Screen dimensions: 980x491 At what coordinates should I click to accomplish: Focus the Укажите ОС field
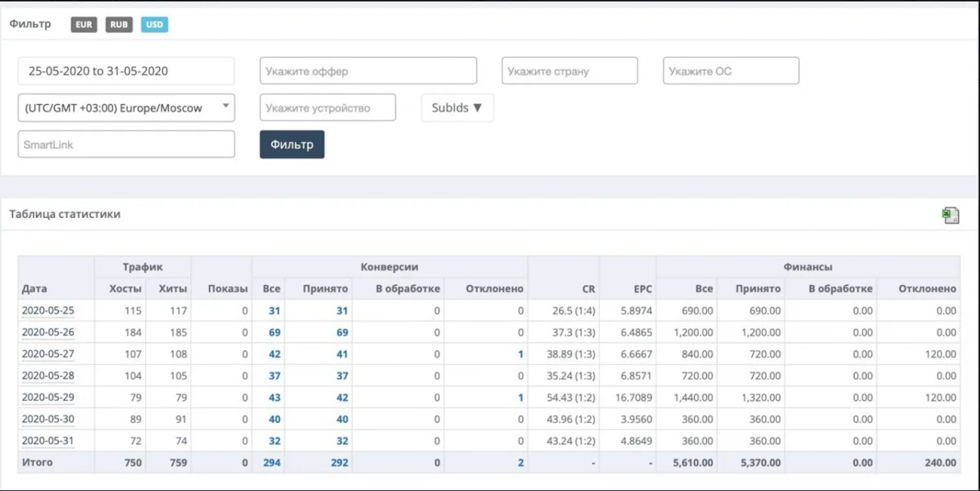pos(731,71)
